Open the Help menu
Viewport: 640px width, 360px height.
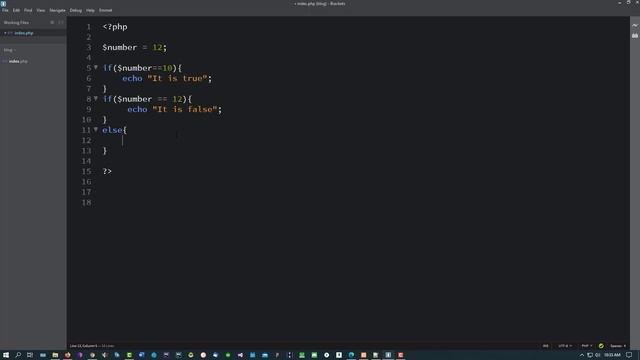click(x=90, y=10)
